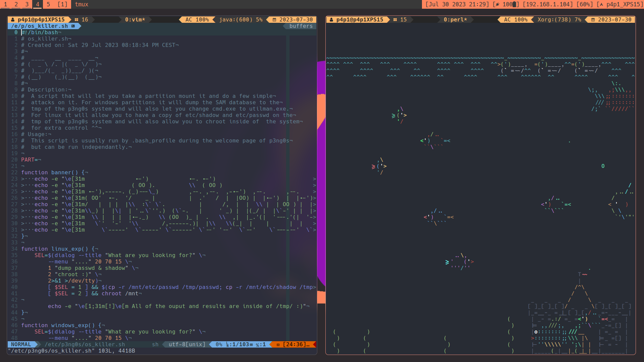The height and width of the screenshot is (362, 644).
Task: Click the 192.168.1.104 IP address segment
Action: click(548, 4)
